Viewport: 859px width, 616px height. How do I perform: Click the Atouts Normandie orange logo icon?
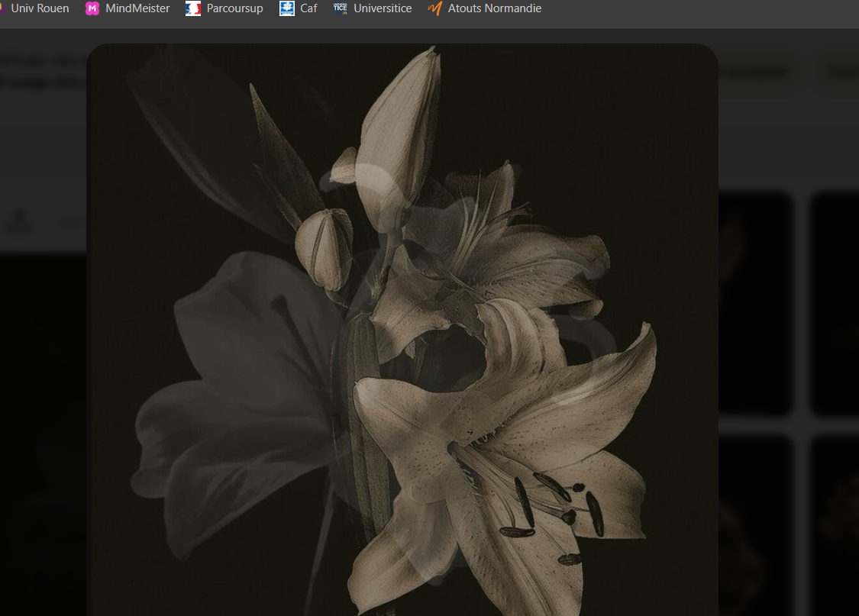[435, 8]
